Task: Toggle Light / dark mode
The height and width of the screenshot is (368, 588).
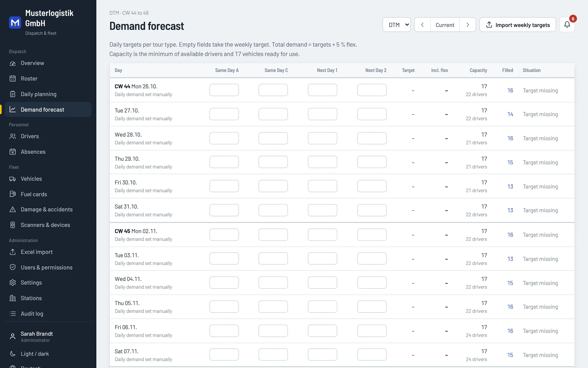Action: (x=48, y=354)
